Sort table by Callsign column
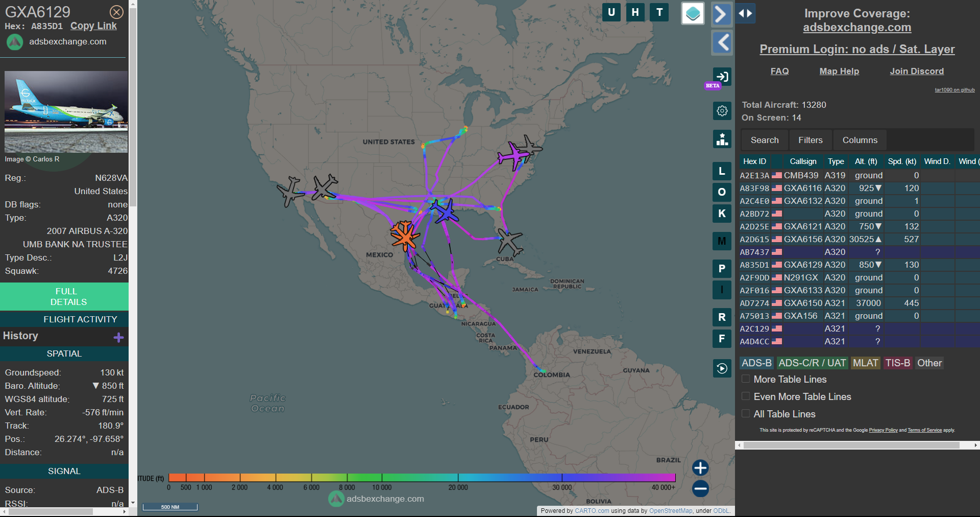 803,161
